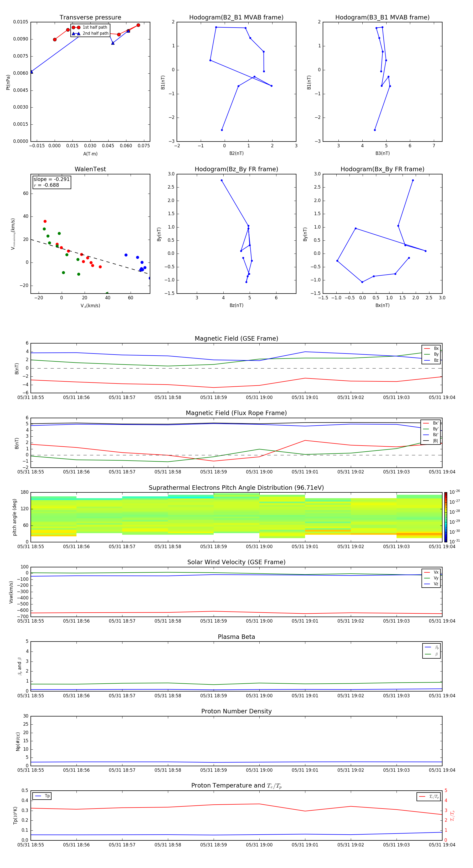Click the 'Solar Wind Velocity (GSE Frame)' title
Screen dimensions: 473x868
236,562
